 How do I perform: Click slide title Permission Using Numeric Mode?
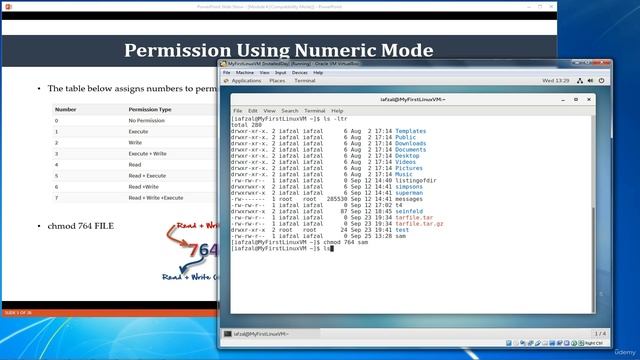pyautogui.click(x=278, y=50)
